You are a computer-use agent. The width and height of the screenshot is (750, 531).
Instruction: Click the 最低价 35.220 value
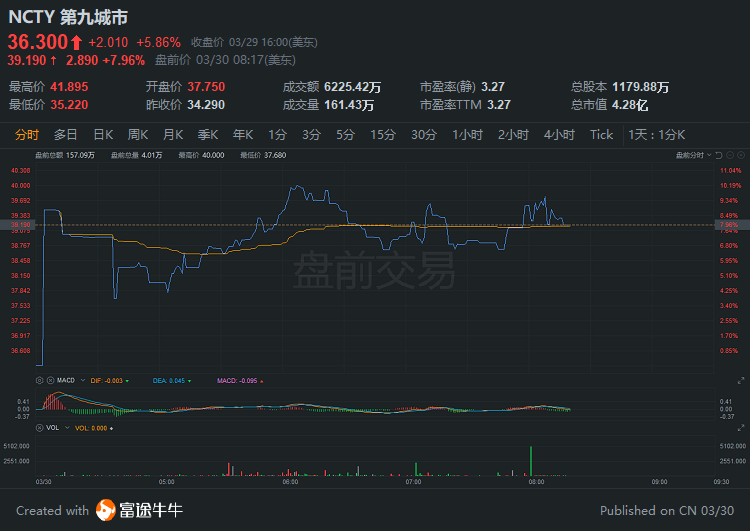[x=69, y=105]
